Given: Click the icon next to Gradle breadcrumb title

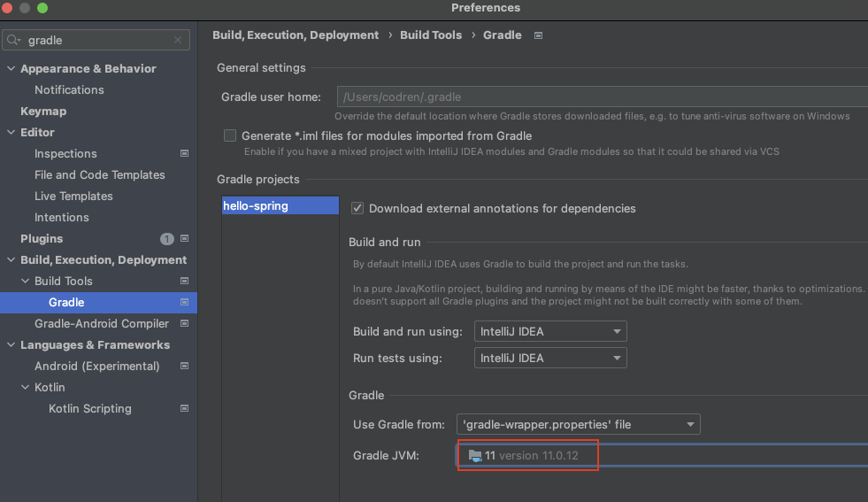Looking at the screenshot, I should (538, 35).
